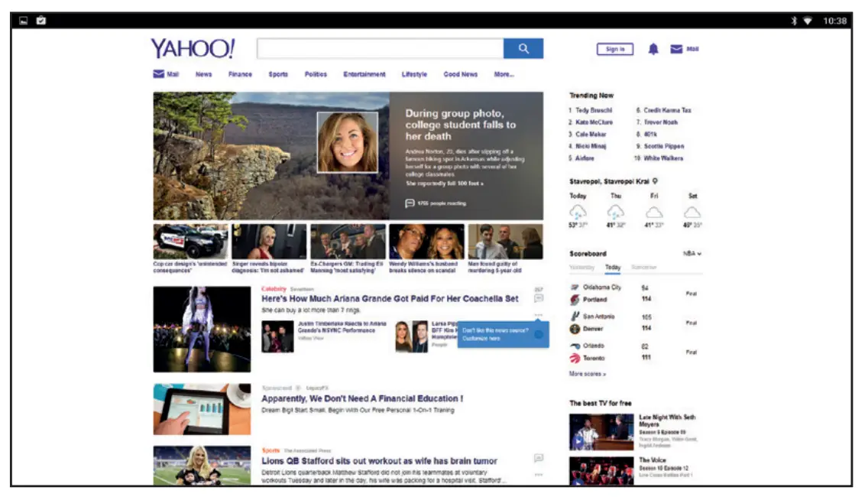Open three-dot options on Stafford story
Screen dimensions: 868x497
[x=539, y=475]
